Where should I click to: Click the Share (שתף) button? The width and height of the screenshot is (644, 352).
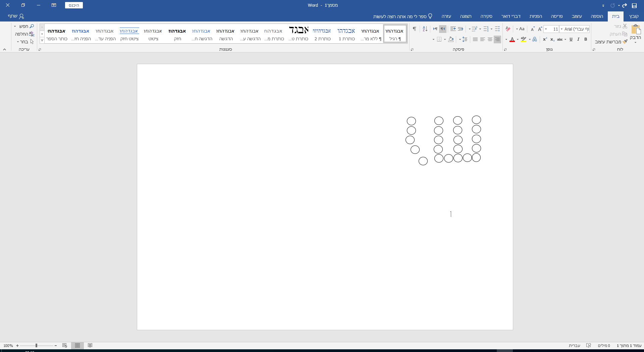[x=16, y=16]
